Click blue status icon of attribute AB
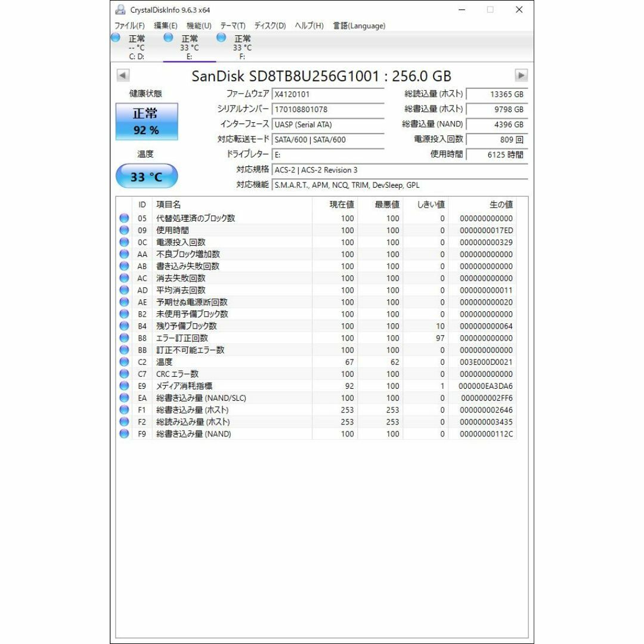Screen dimensions: 644x644 124,266
